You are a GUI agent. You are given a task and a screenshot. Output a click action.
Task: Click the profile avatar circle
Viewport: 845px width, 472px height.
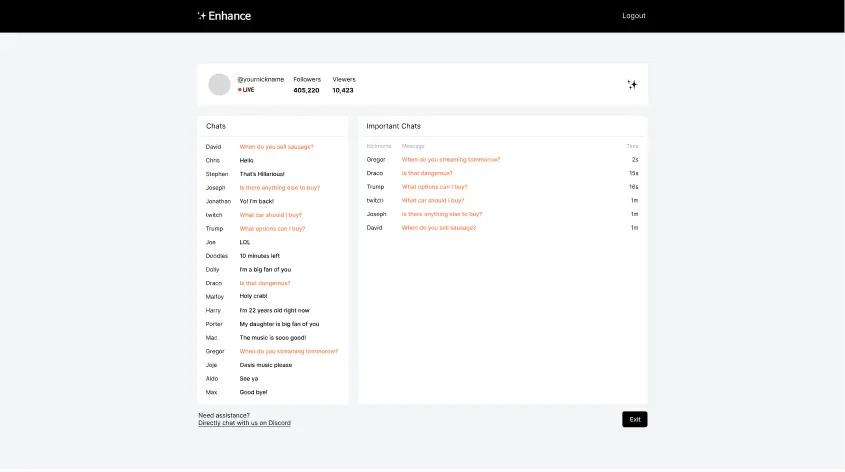tap(219, 85)
